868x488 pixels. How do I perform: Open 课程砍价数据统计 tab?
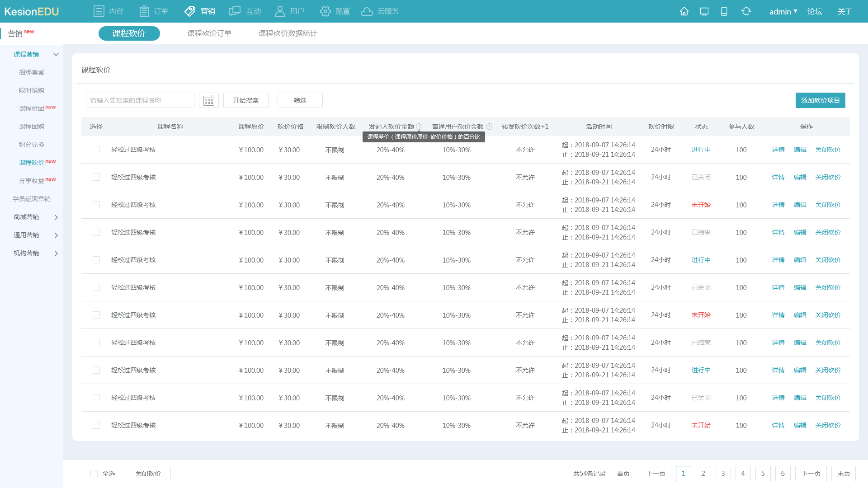coord(288,33)
